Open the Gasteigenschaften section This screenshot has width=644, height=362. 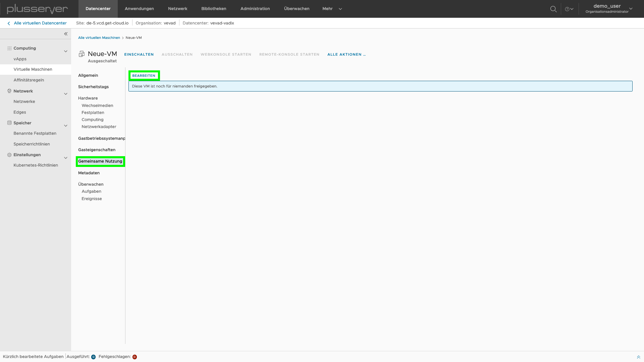pyautogui.click(x=97, y=150)
